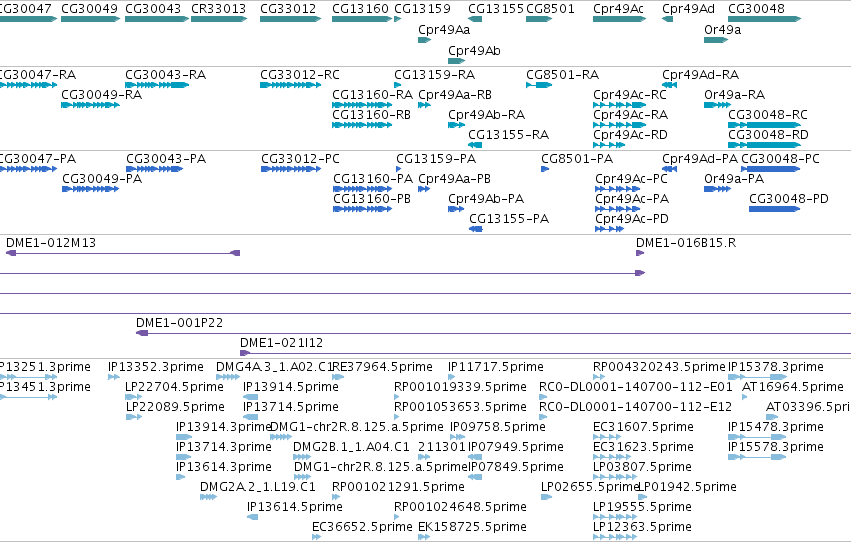Select EST EK158725.5prime
The image size is (851, 542).
(424, 537)
